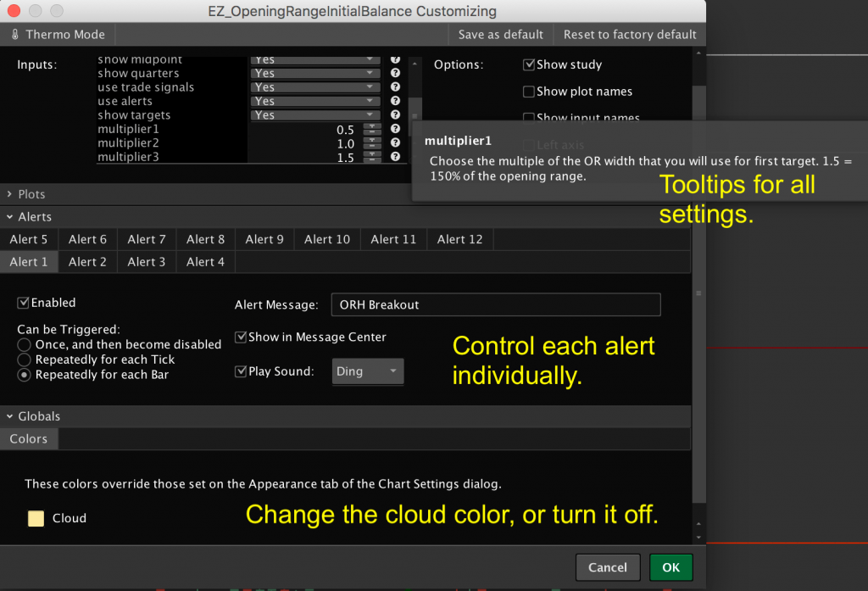Enable the Show plot names checkbox

pos(529,91)
